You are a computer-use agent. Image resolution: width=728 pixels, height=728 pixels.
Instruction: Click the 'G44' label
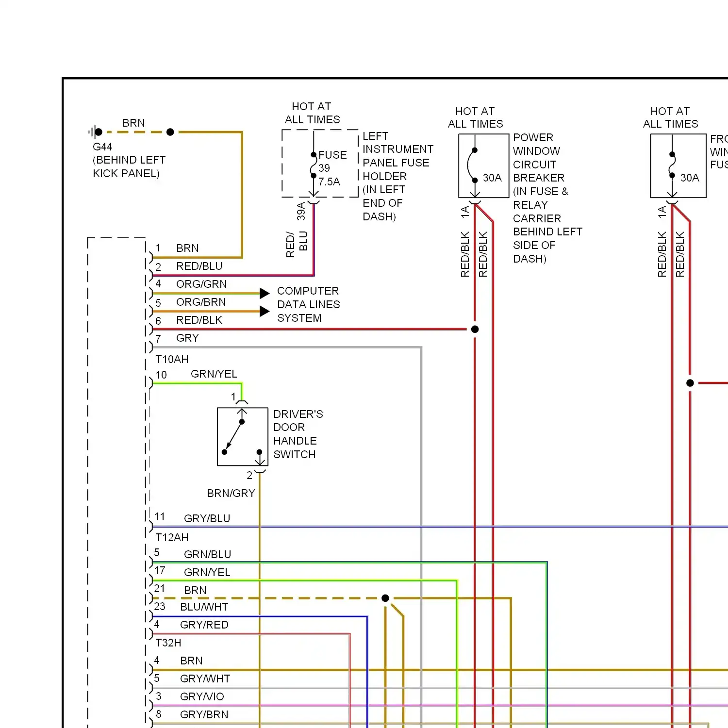(x=102, y=147)
